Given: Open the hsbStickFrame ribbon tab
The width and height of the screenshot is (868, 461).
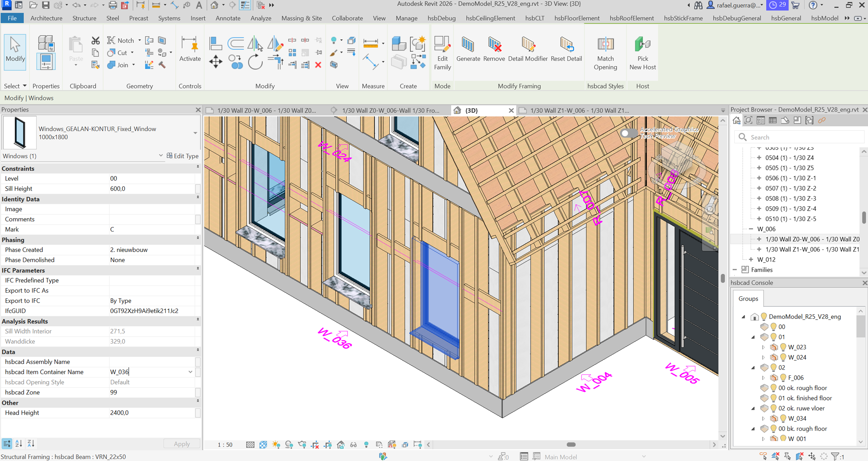Looking at the screenshot, I should click(683, 18).
